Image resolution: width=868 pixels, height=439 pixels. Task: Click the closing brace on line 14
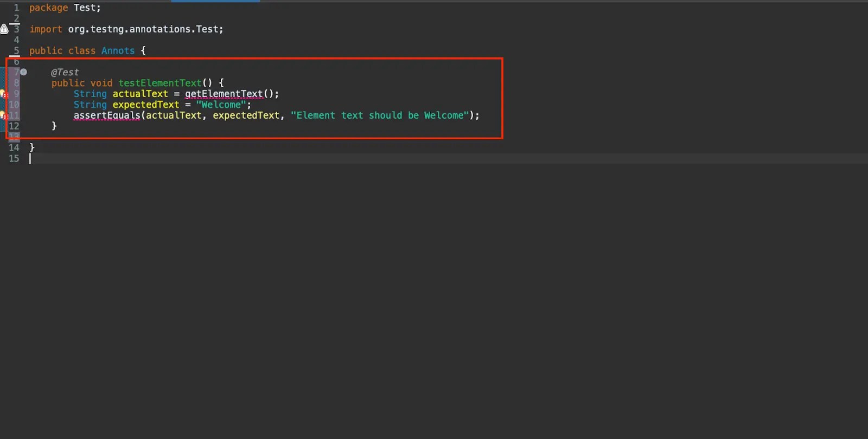(x=32, y=147)
